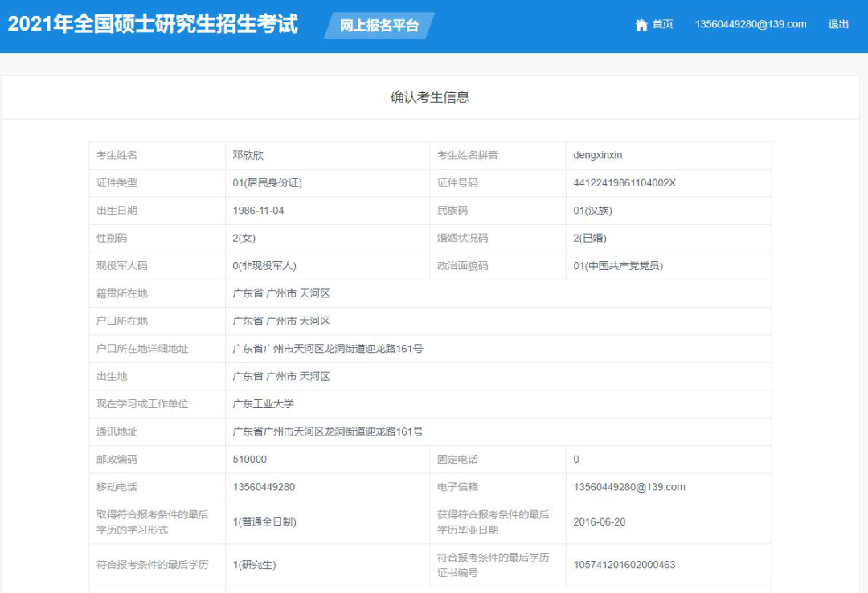
Task: Click the mobile number in 移动电话 row
Action: 264,487
